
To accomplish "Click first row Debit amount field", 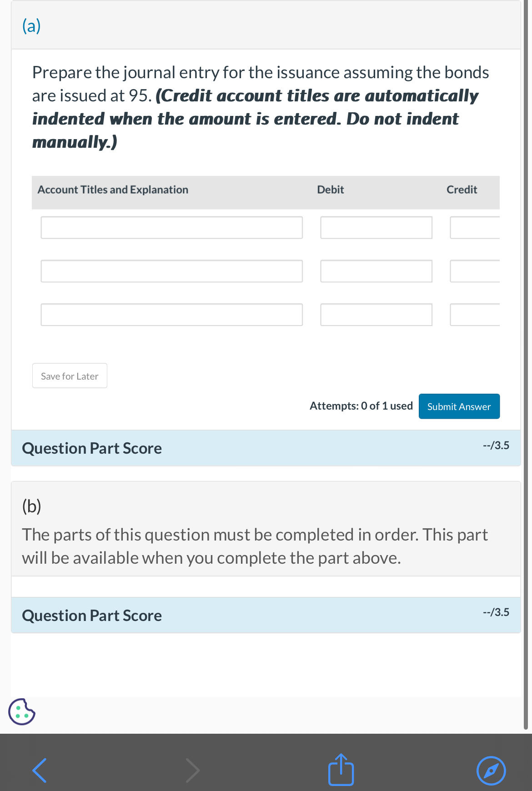I will (376, 227).
